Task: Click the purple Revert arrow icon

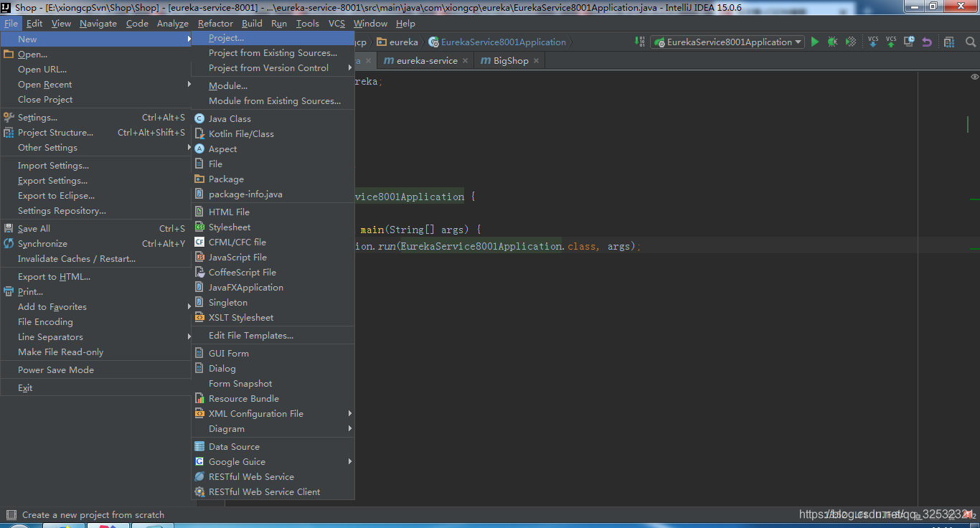Action: pos(926,42)
